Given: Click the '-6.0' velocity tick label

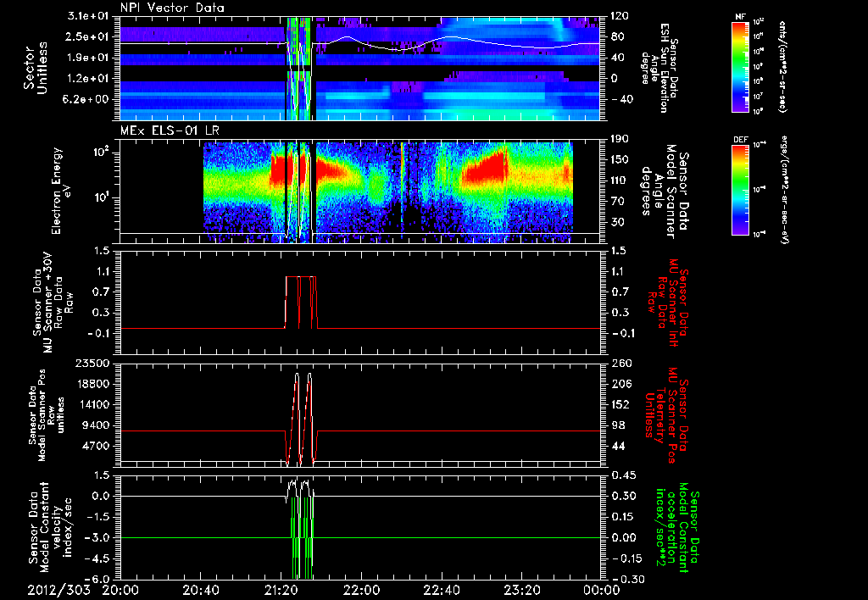Looking at the screenshot, I should click(97, 579).
